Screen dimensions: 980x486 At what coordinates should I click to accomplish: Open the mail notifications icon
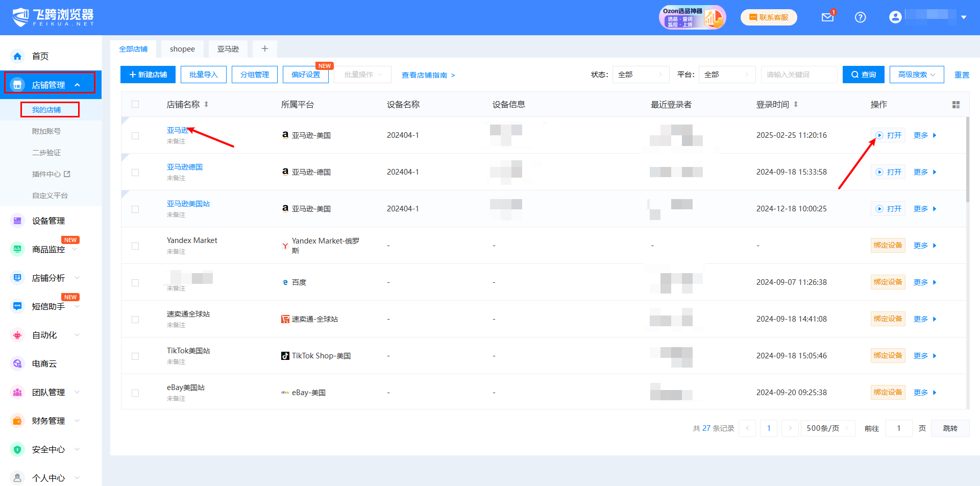[x=827, y=17]
